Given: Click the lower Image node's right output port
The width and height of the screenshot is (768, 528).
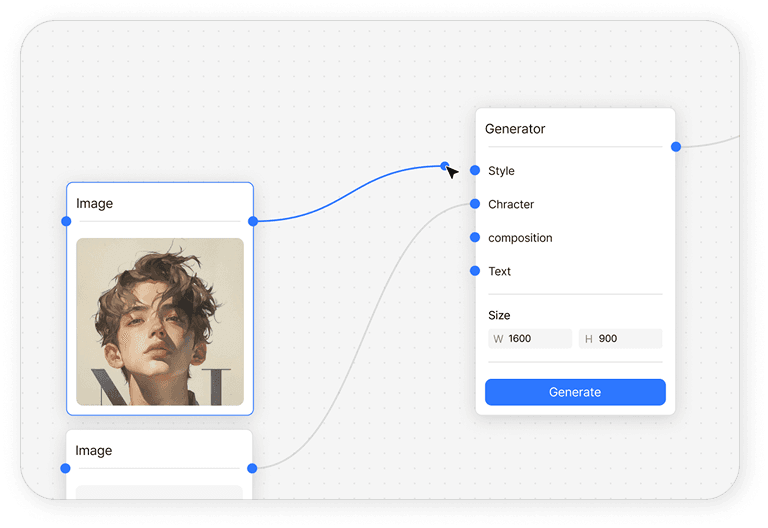Looking at the screenshot, I should [x=252, y=468].
